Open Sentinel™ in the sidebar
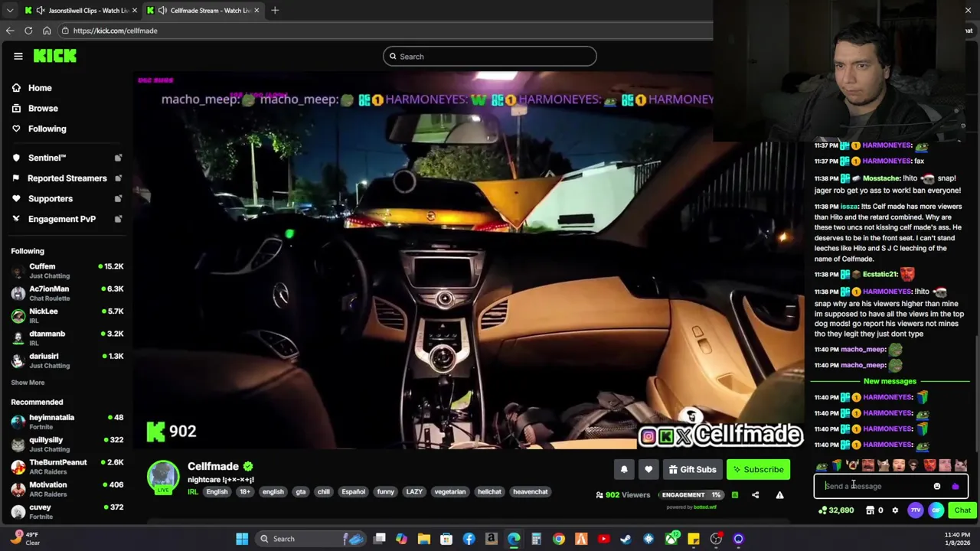Viewport: 980px width, 551px height. [x=47, y=158]
